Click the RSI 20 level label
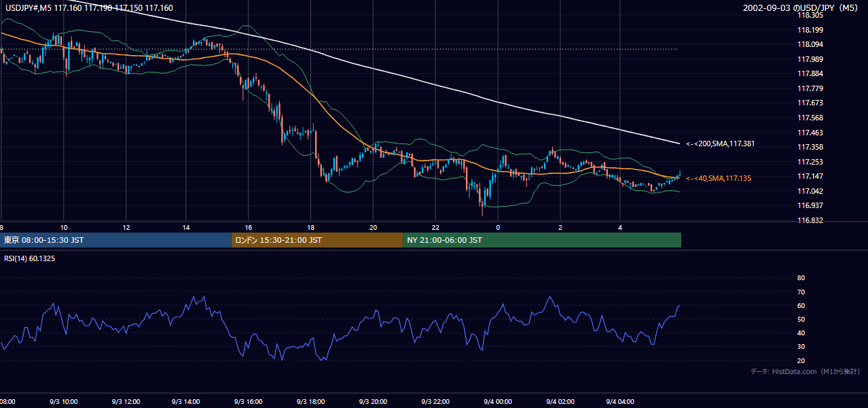 point(801,360)
